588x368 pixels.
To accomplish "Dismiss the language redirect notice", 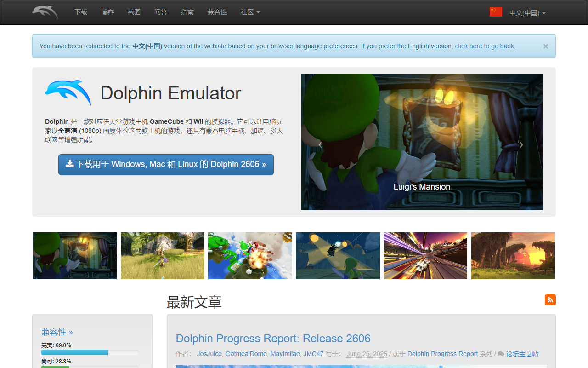I will (546, 46).
